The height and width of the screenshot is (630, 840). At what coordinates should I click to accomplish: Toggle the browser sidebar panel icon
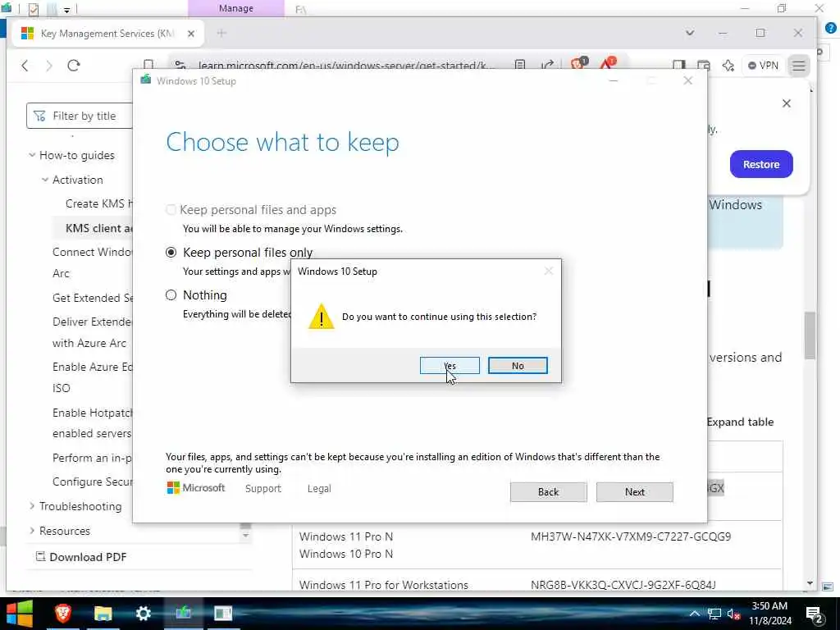tap(678, 66)
